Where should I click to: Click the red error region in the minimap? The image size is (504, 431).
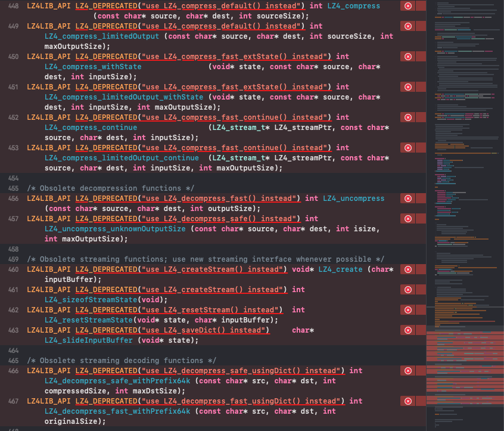click(x=465, y=367)
